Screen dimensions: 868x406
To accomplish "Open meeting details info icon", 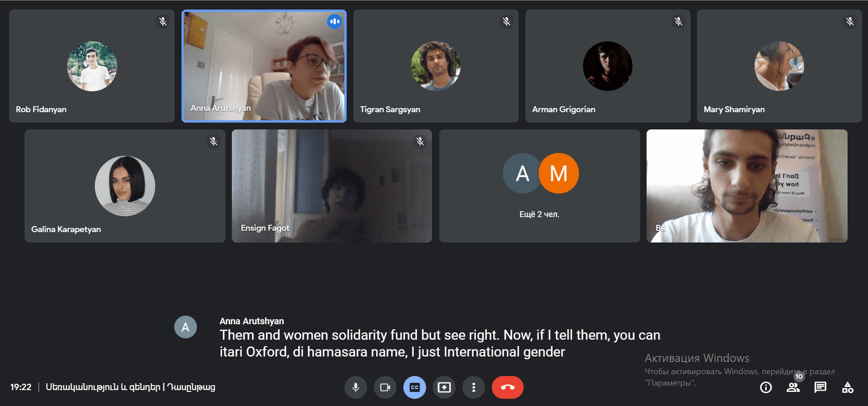I will click(x=766, y=387).
